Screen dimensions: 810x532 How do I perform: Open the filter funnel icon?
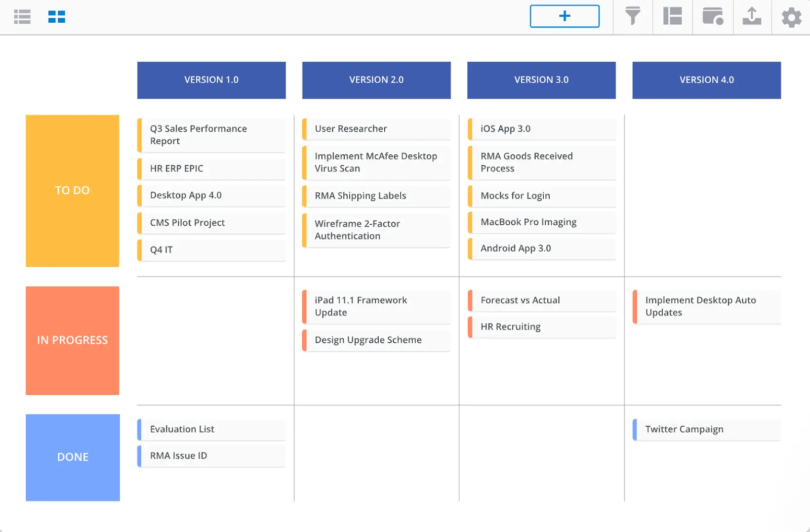coord(632,16)
